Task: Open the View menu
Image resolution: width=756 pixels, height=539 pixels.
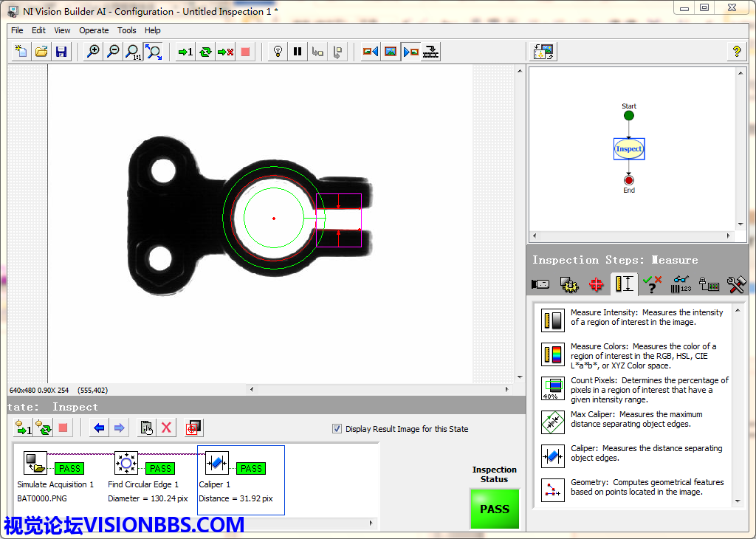Action: 62,30
